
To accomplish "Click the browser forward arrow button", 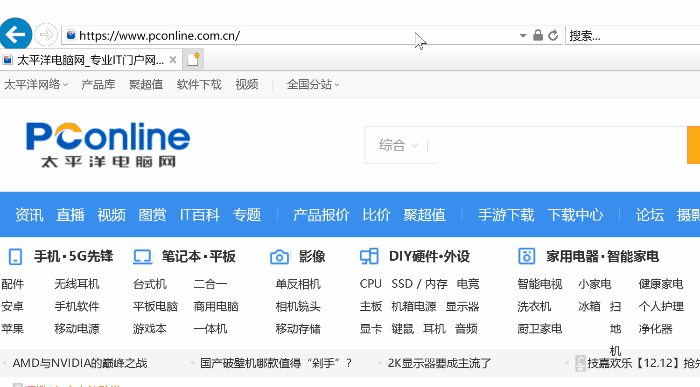I will tap(46, 34).
